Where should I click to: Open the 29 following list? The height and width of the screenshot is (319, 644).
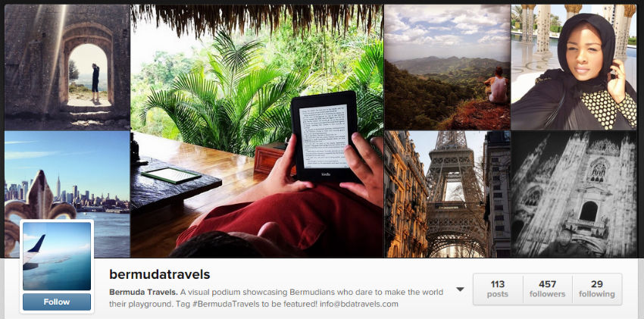coord(597,289)
